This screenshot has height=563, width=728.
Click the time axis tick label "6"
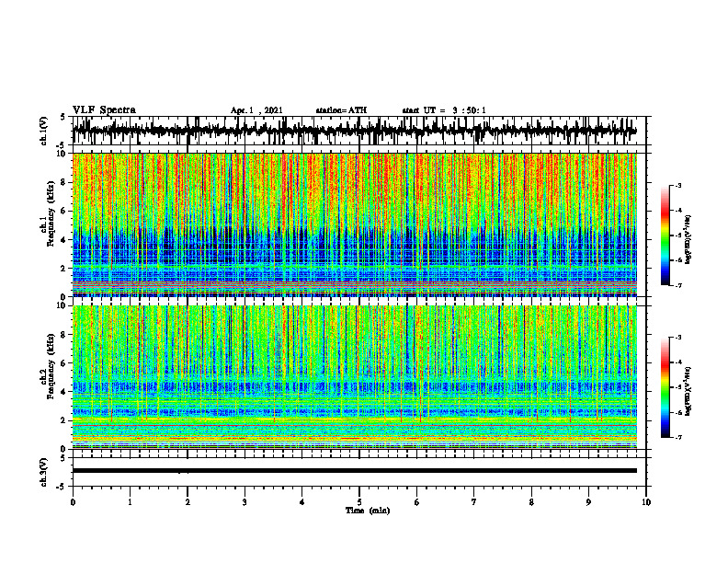pos(417,501)
